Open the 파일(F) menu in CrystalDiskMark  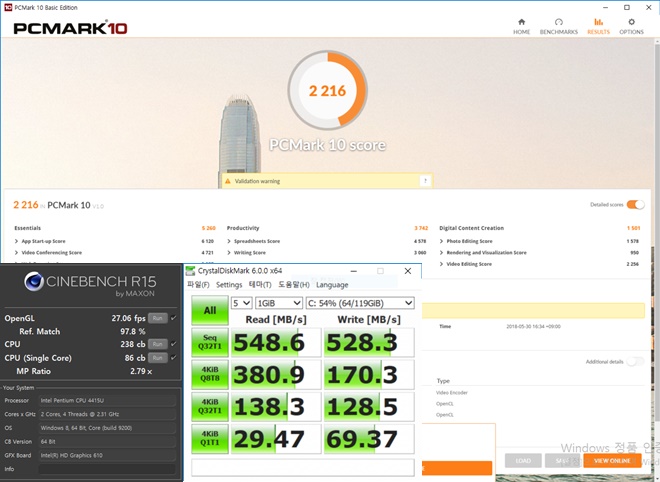point(198,285)
